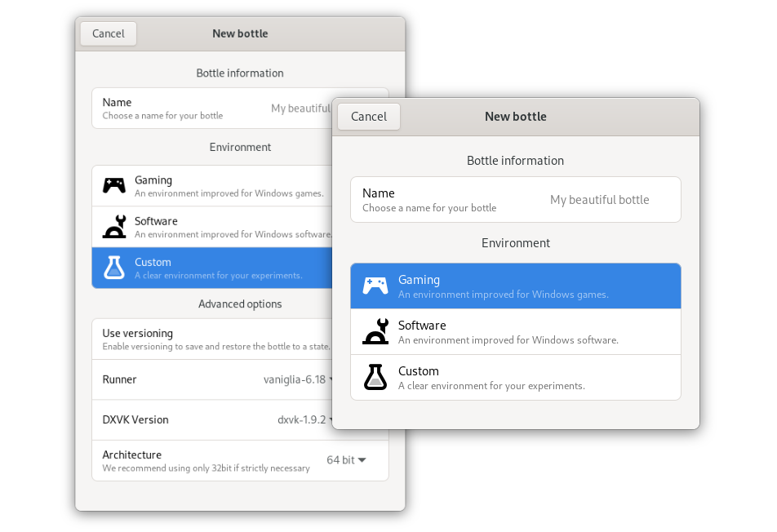Toggle the Use versioning option row

[x=212, y=339]
